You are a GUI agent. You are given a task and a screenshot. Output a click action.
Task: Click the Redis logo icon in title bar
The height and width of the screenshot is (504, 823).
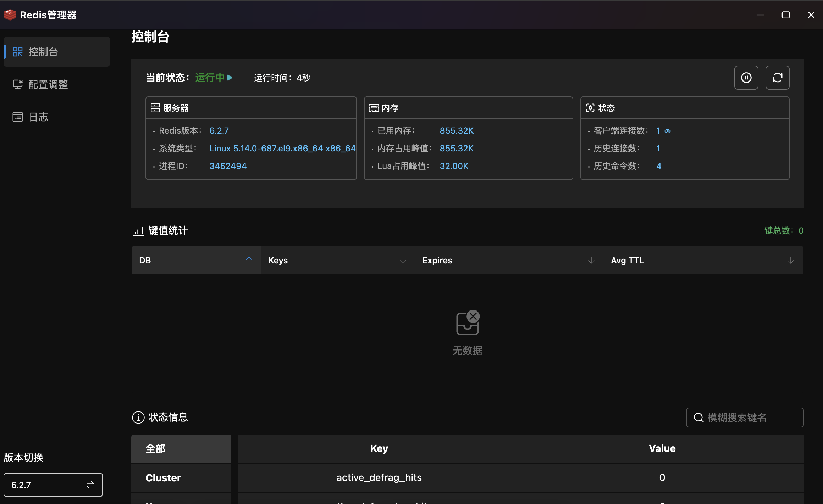pos(10,15)
